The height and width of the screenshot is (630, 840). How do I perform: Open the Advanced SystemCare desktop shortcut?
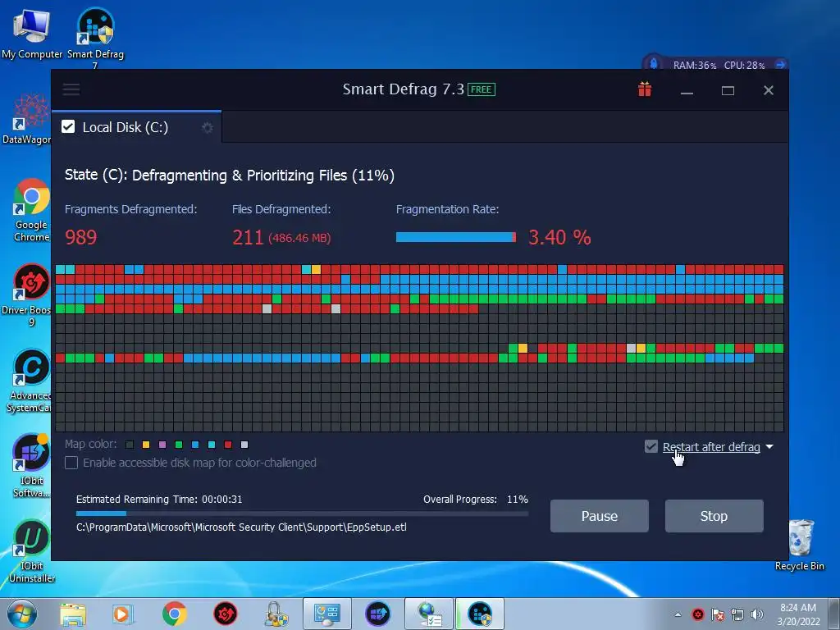point(30,381)
